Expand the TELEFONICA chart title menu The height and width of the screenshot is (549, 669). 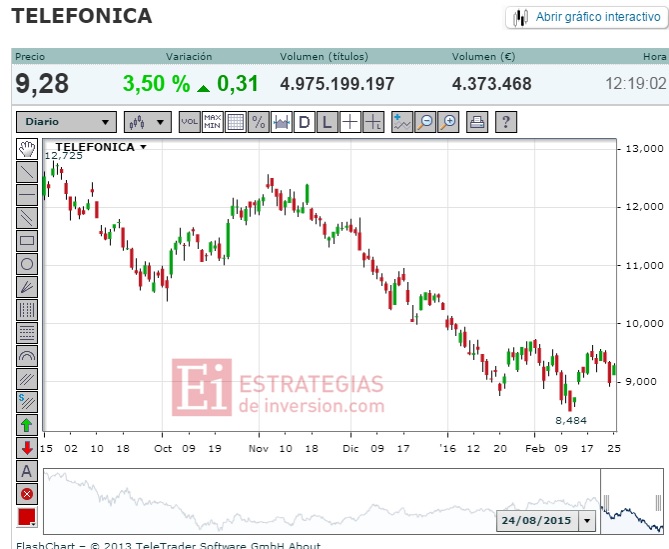coord(143,147)
